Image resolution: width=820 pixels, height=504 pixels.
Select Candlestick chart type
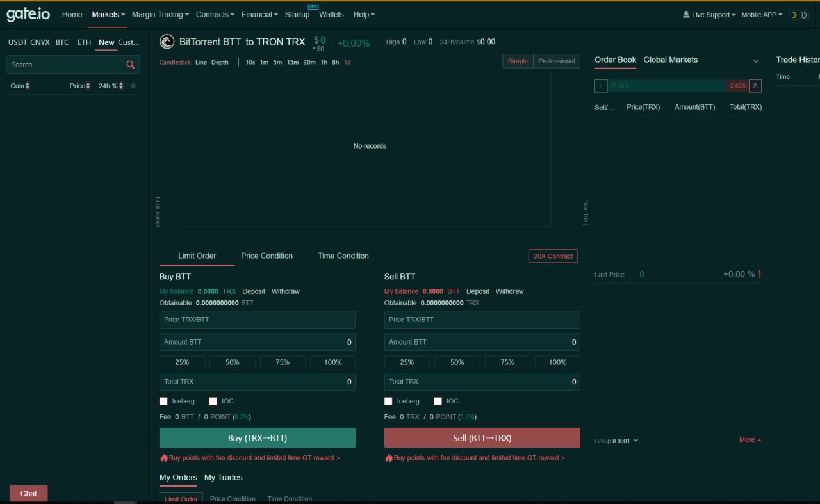175,62
